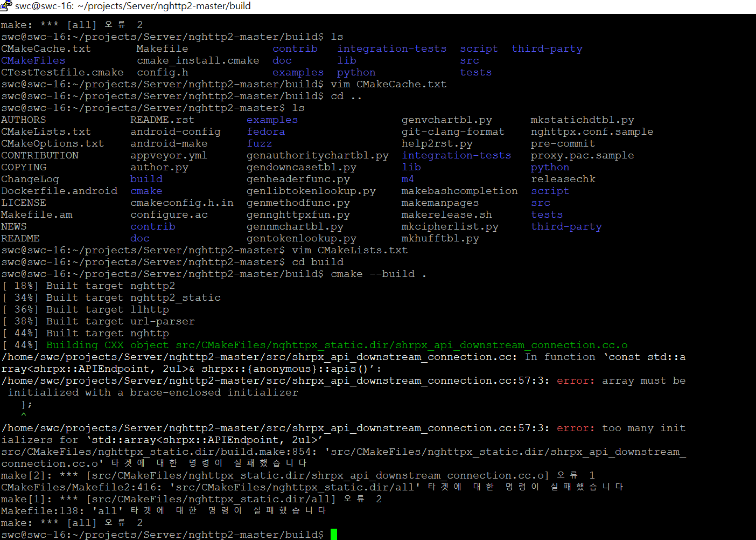Click 'CMakeCache.txt' in build directory listing
Screen dimensions: 756x540
(46, 49)
